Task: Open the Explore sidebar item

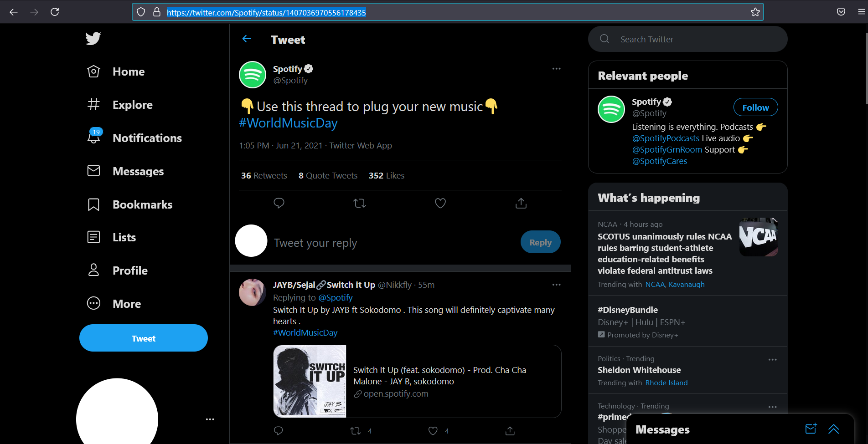Action: tap(120, 105)
